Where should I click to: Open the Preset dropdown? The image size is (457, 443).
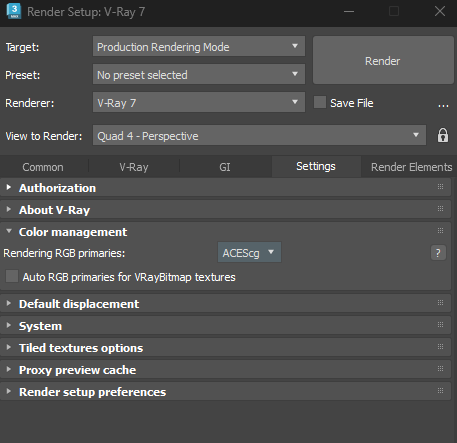(199, 74)
